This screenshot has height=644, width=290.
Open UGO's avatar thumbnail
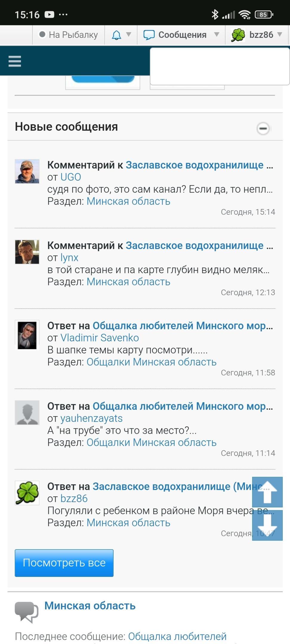pyautogui.click(x=27, y=171)
